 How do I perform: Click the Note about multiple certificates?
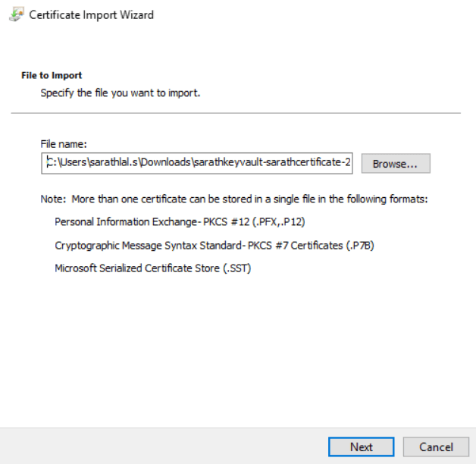click(x=234, y=199)
